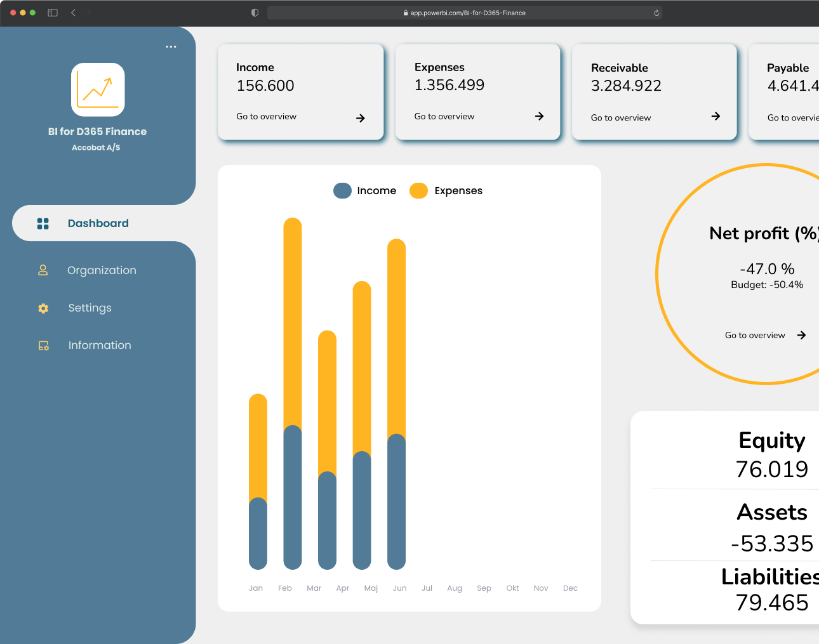819x644 pixels.
Task: Click the Aug axis label
Action: pyautogui.click(x=455, y=588)
